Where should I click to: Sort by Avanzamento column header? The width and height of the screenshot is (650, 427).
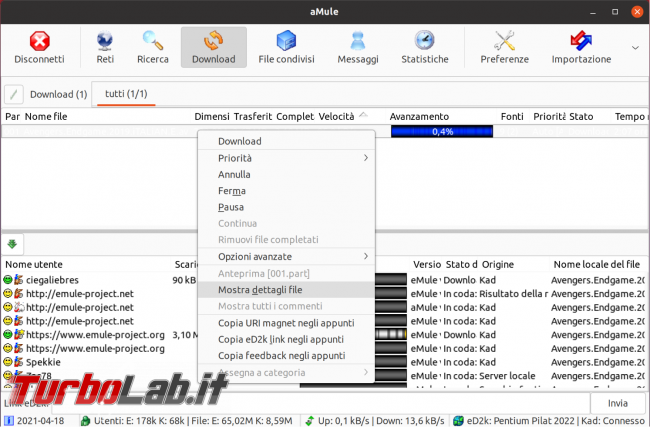pyautogui.click(x=419, y=116)
